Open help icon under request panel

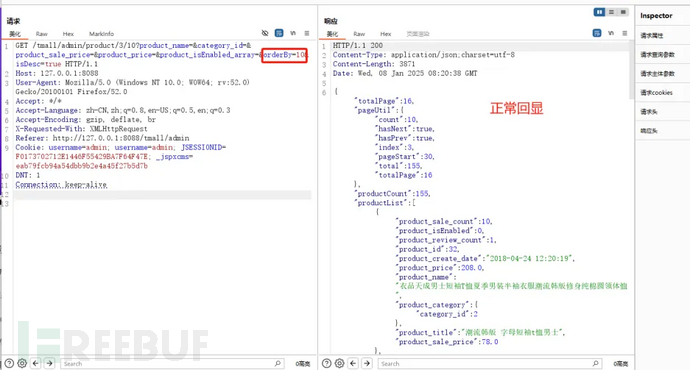click(x=9, y=363)
